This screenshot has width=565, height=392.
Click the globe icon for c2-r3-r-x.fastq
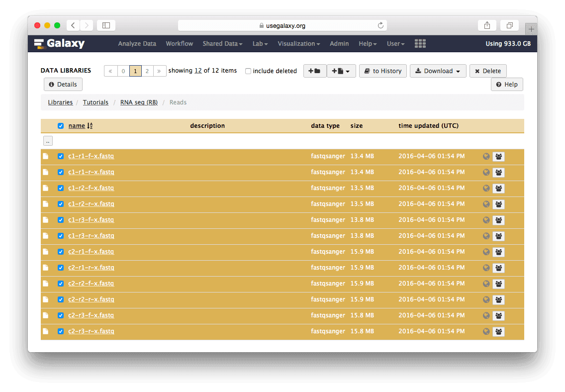pos(486,332)
